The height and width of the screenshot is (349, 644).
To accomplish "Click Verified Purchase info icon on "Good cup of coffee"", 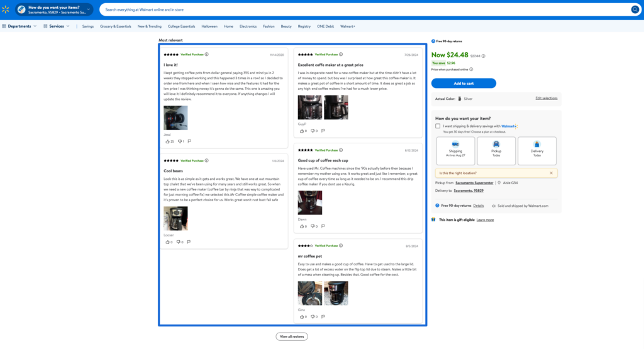I will pyautogui.click(x=341, y=150).
